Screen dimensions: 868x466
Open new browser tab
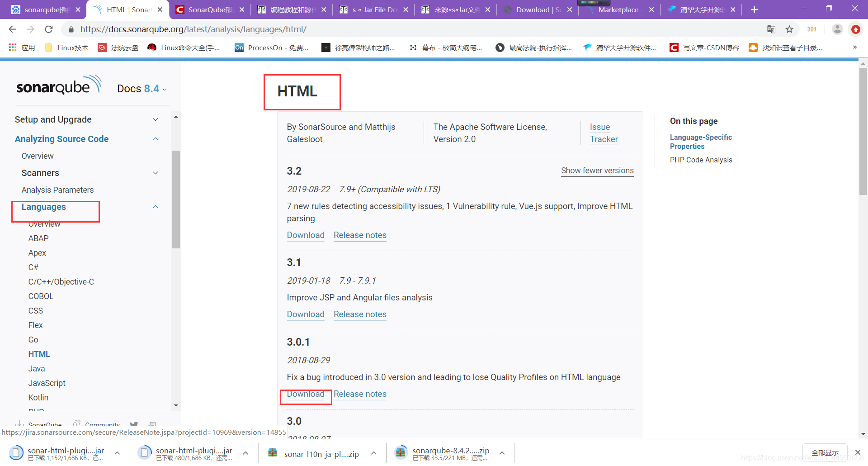754,10
